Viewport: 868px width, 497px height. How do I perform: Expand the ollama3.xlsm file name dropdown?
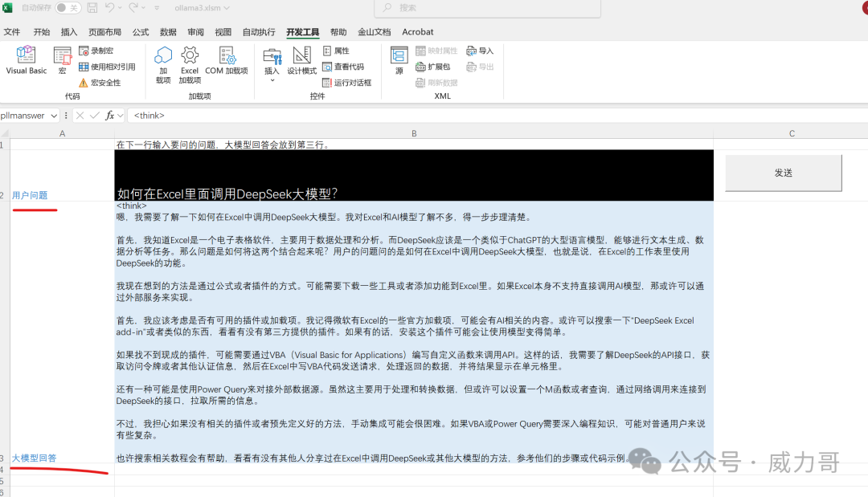(x=227, y=8)
